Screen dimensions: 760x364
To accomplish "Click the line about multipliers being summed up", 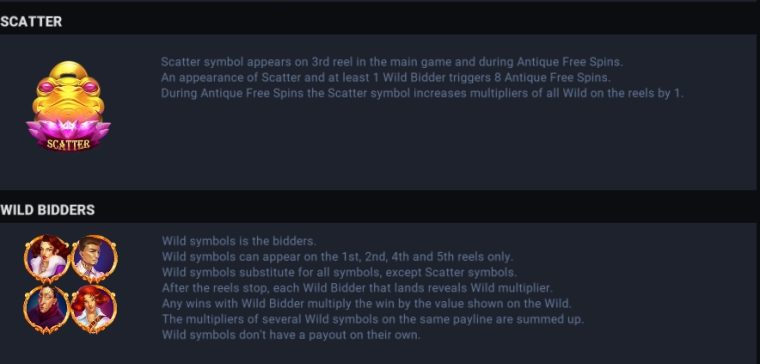I will click(373, 319).
